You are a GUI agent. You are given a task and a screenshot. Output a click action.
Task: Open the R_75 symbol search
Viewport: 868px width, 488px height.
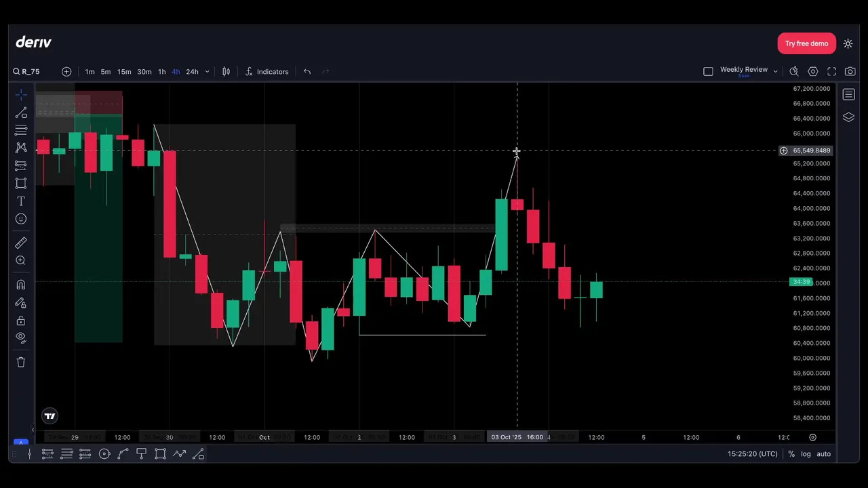pyautogui.click(x=26, y=72)
